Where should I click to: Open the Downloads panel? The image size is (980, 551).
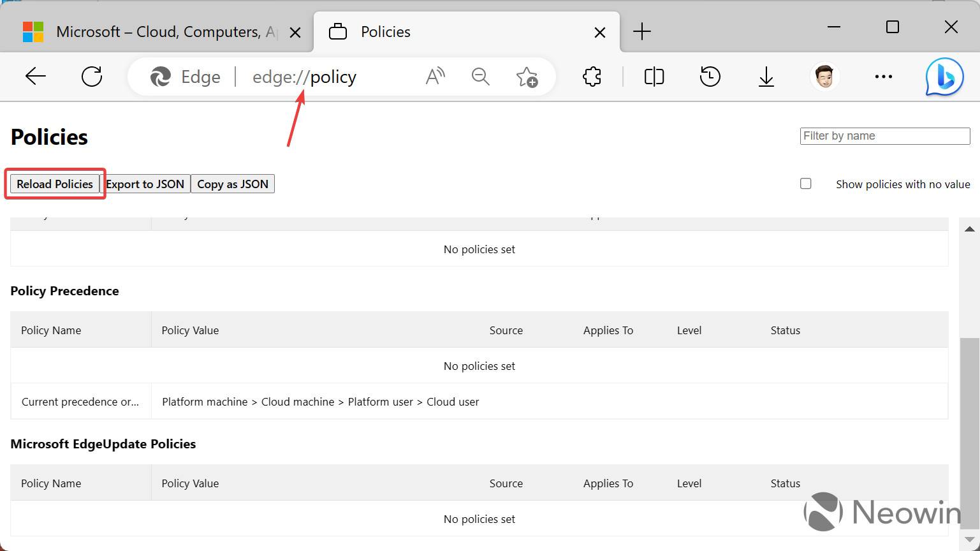click(766, 77)
